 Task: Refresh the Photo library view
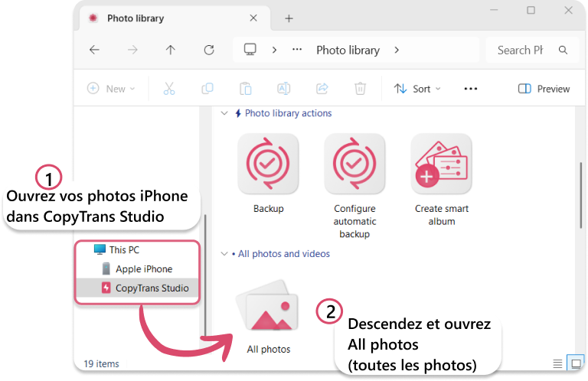(x=209, y=50)
